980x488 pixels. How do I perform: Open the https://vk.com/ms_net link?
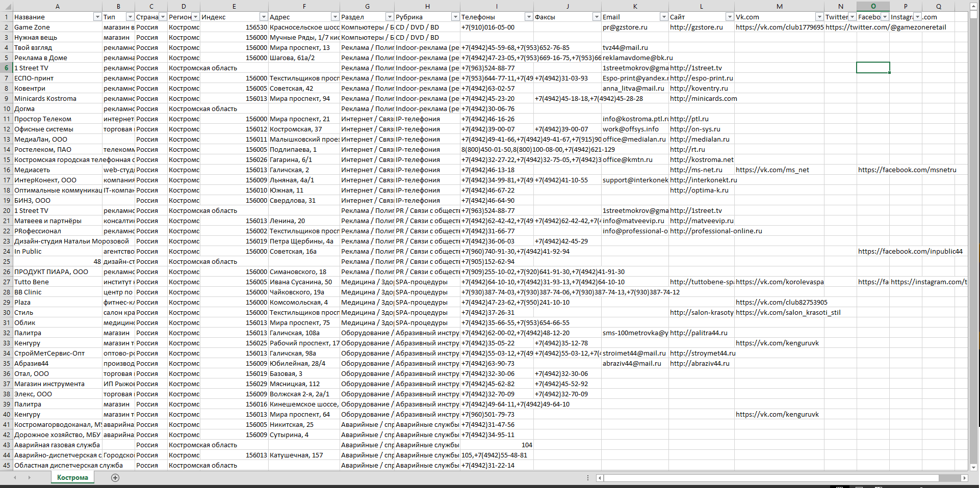coord(772,170)
